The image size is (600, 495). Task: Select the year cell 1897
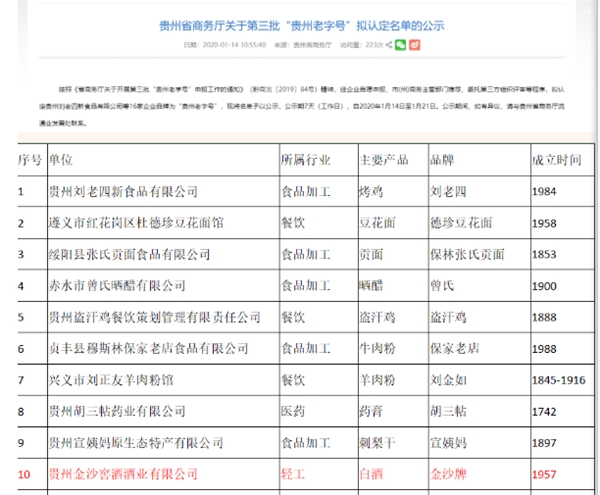pos(562,443)
